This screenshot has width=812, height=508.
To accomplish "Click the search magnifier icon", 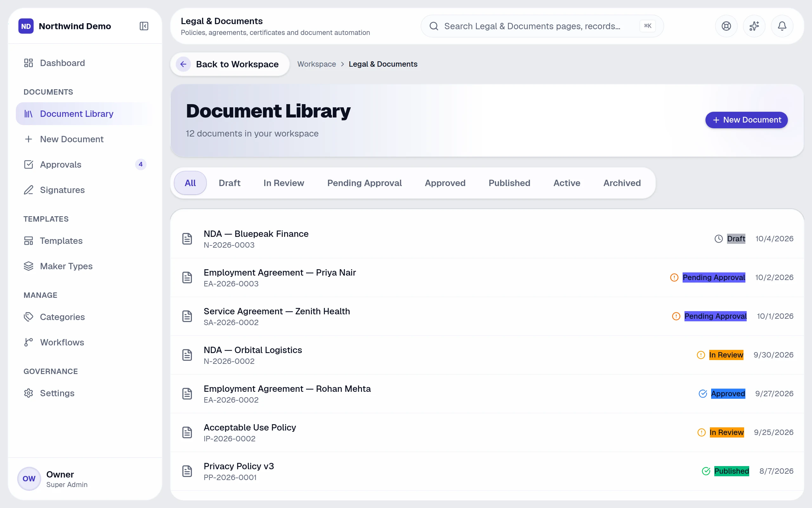I will coord(434,26).
